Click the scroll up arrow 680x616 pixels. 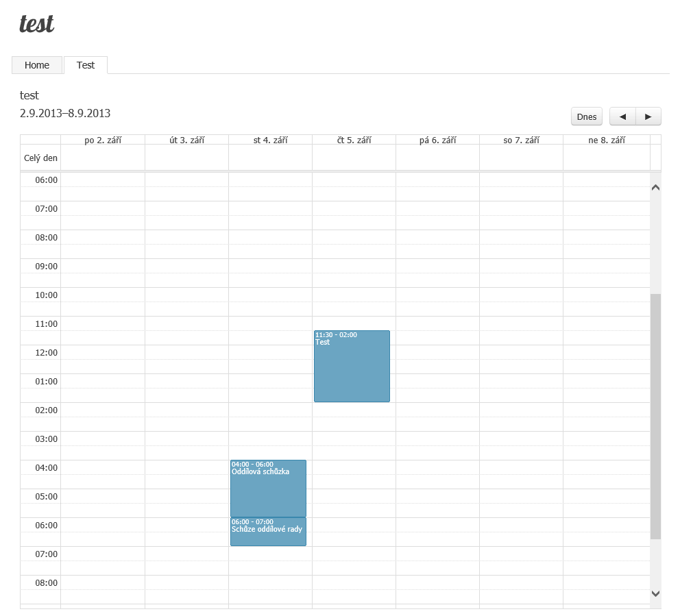click(655, 187)
